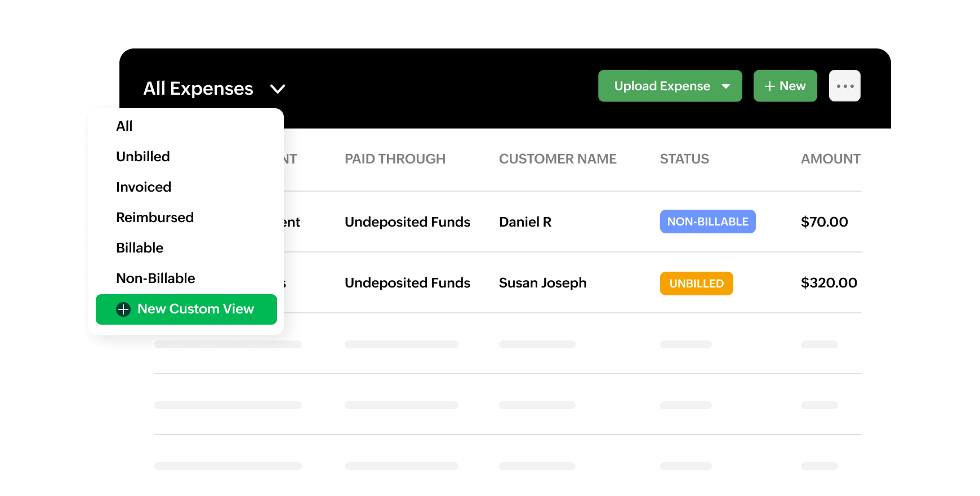Pick the Billable filter option
This screenshot has height=496, width=980.
(x=140, y=248)
